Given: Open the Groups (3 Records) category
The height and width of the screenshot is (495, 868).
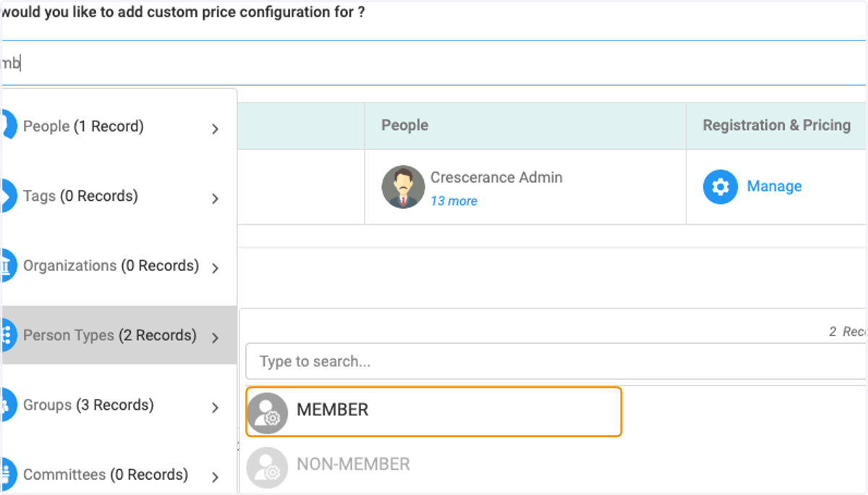Looking at the screenshot, I should [119, 405].
